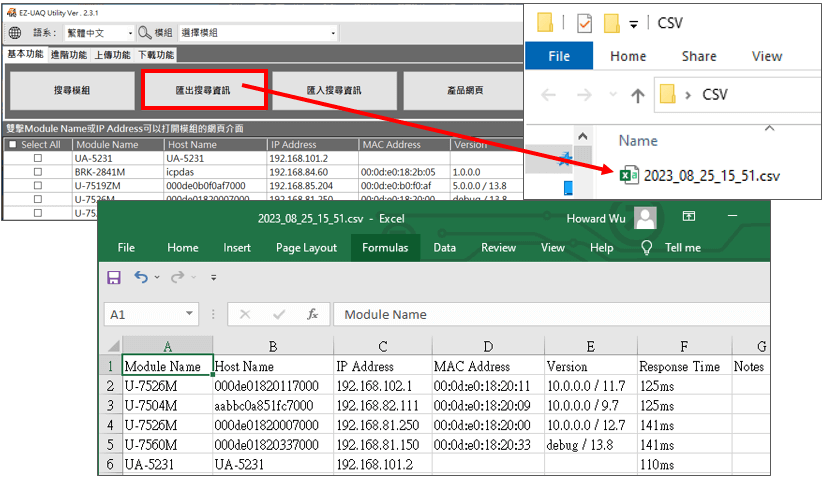Screen dimensions: 825x480
Task: Open the Excel Home tab
Action: [x=183, y=247]
